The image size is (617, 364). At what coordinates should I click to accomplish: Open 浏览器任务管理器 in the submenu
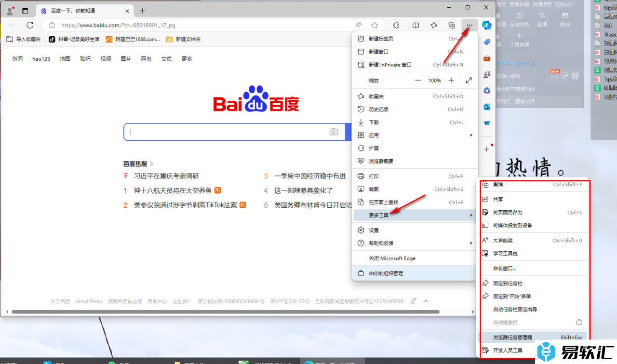pyautogui.click(x=533, y=337)
